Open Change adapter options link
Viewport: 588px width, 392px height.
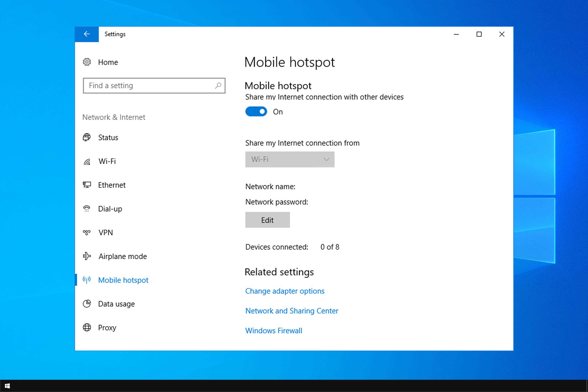click(x=285, y=291)
